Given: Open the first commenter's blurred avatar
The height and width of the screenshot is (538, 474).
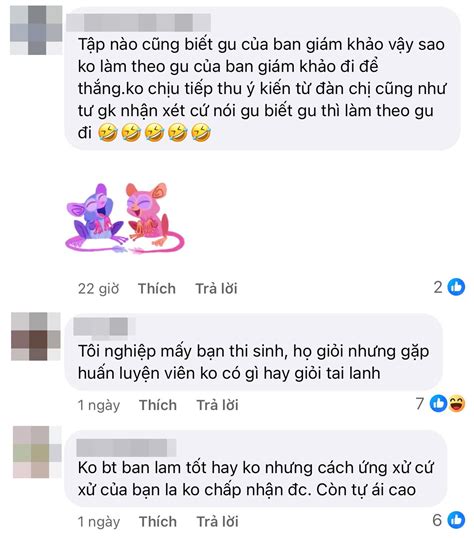Looking at the screenshot, I should [x=36, y=30].
